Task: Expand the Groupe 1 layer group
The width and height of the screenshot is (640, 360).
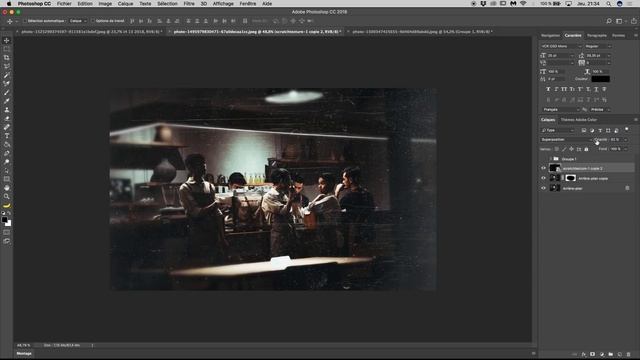Action: point(550,159)
